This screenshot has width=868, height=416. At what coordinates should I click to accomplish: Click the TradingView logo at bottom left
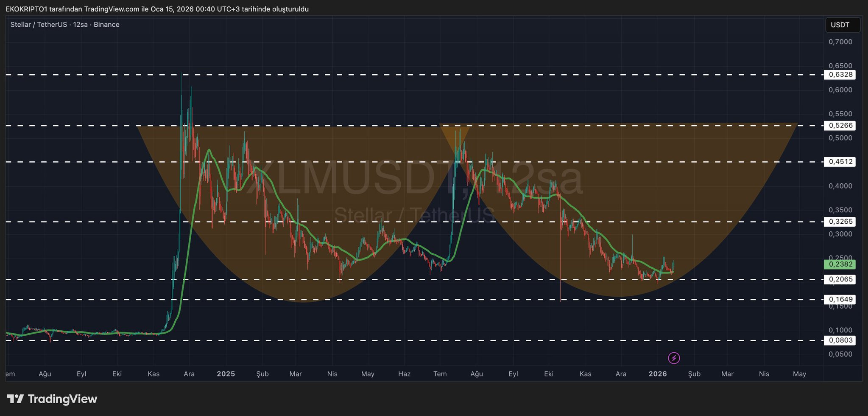[x=52, y=399]
